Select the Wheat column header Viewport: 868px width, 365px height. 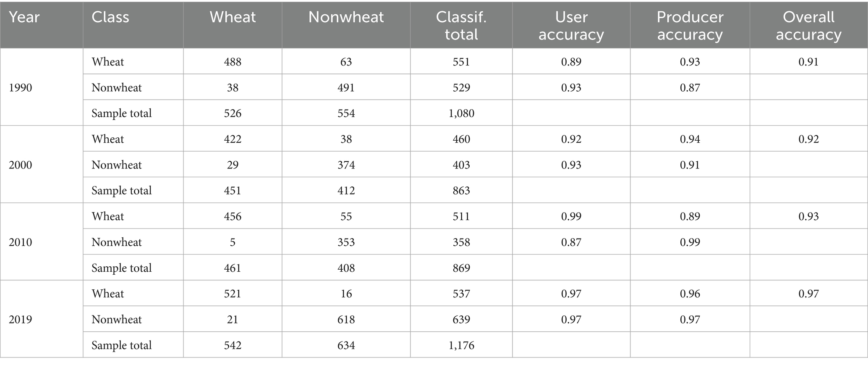pos(233,17)
